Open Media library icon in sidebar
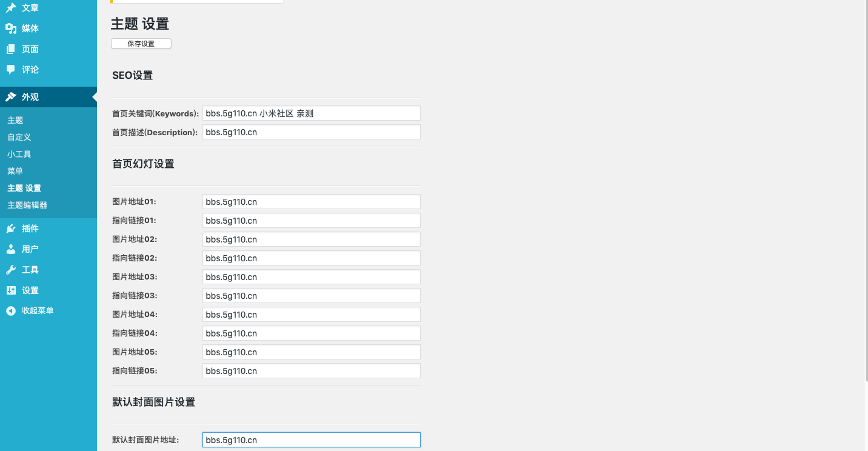The image size is (868, 451). [x=11, y=28]
